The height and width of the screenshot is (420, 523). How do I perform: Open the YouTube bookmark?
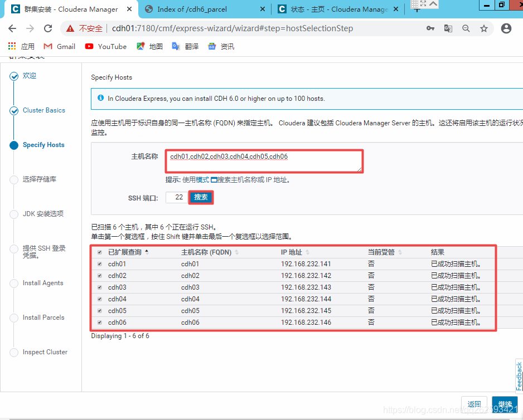106,46
